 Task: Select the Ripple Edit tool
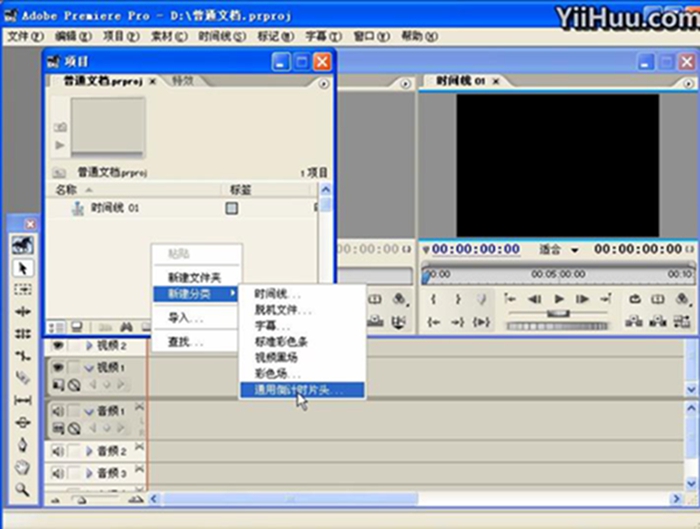[22, 312]
